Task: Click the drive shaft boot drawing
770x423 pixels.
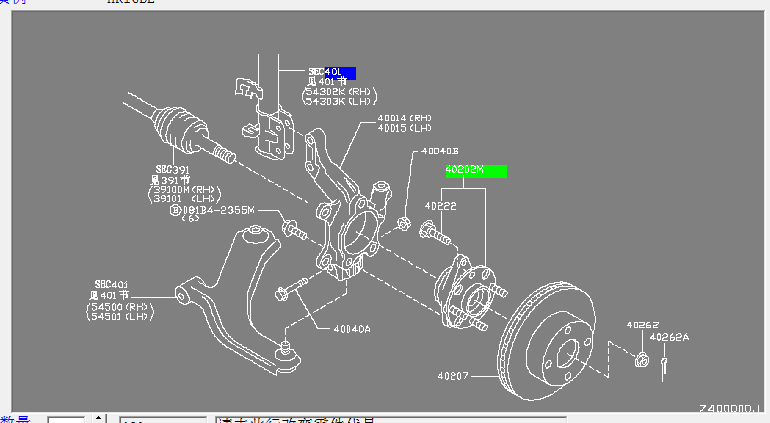Action: (x=178, y=129)
